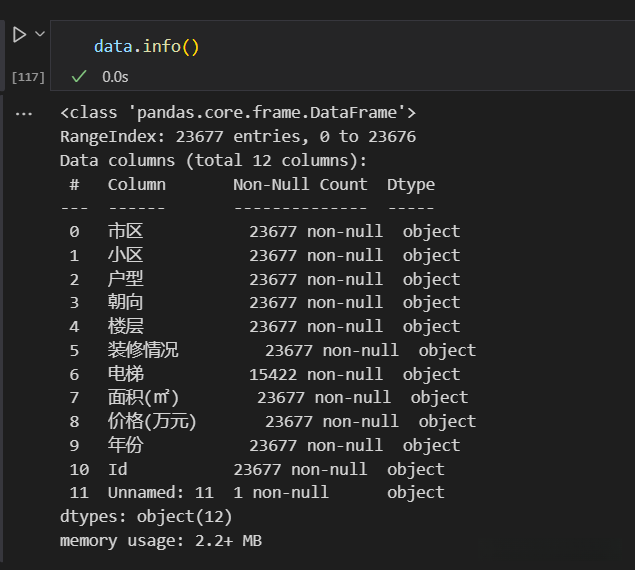Open the run options chevron dropdown
Screen dimensions: 635x570
pyautogui.click(x=40, y=34)
